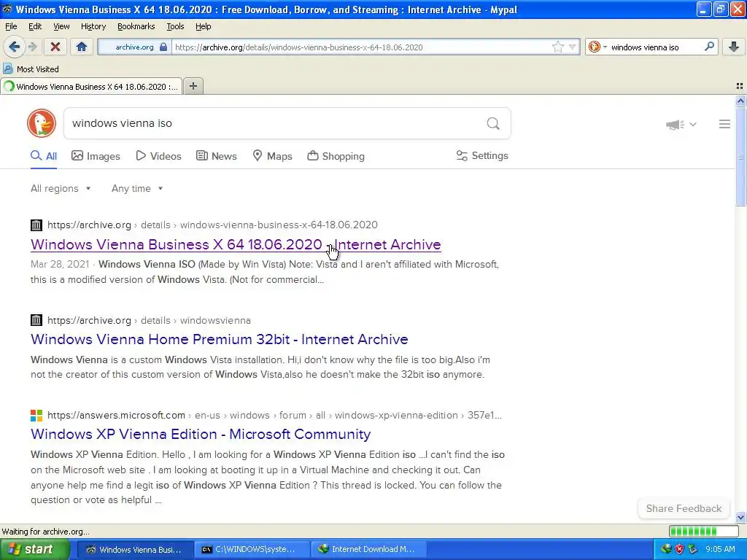Click the forward navigation arrow
Image resolution: width=747 pixels, height=560 pixels.
pos(32,47)
